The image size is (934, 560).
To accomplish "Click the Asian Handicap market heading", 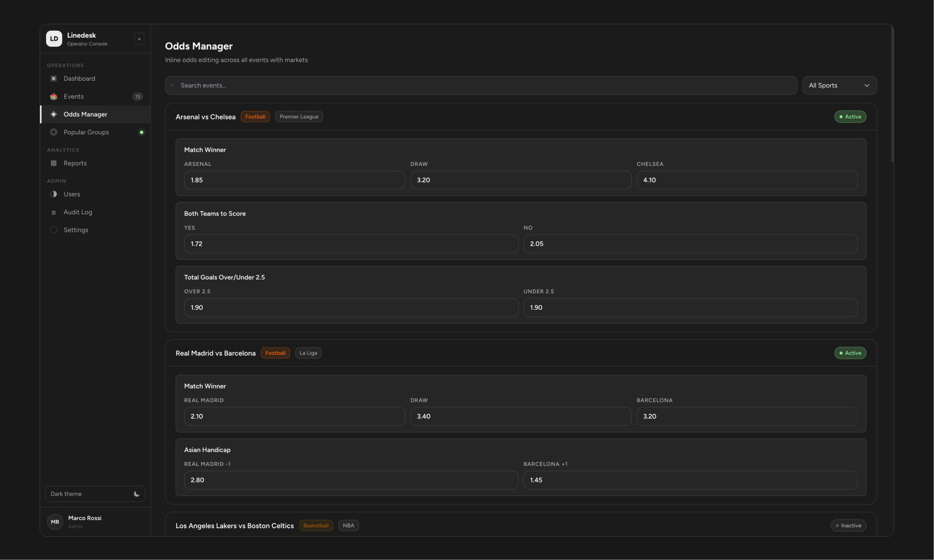I will (x=207, y=450).
